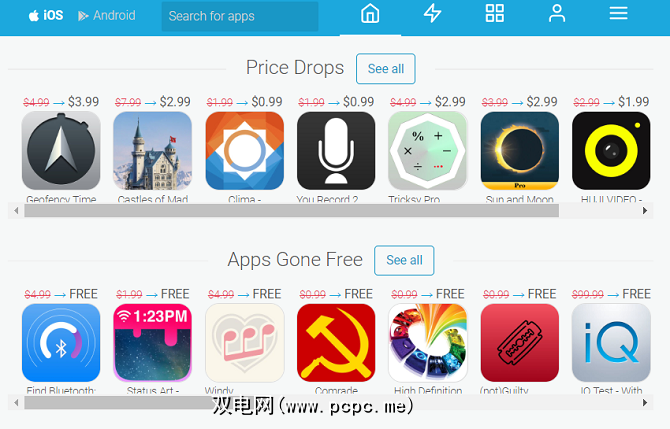Open the IQ Test app icon

click(x=611, y=343)
